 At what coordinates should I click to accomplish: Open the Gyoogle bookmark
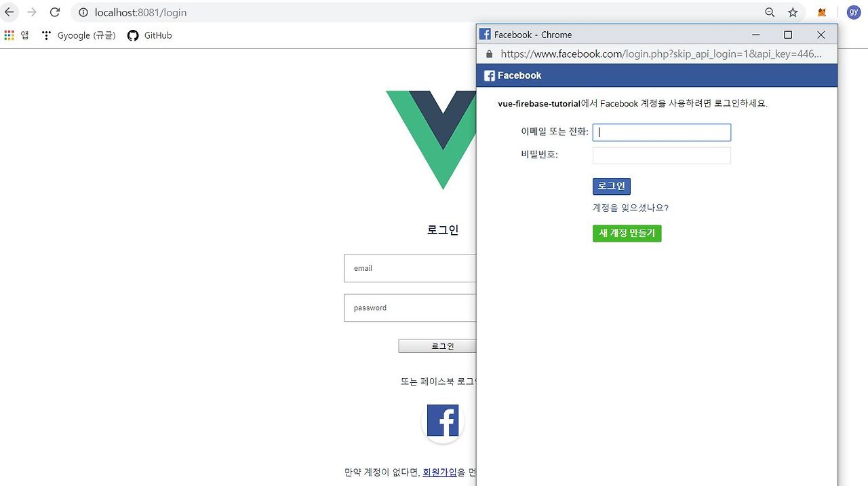pyautogui.click(x=79, y=35)
